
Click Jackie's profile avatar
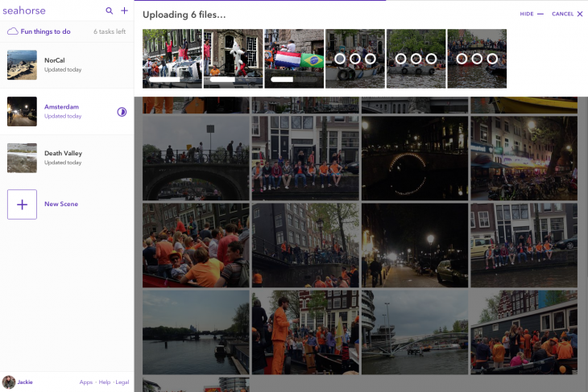pyautogui.click(x=9, y=382)
